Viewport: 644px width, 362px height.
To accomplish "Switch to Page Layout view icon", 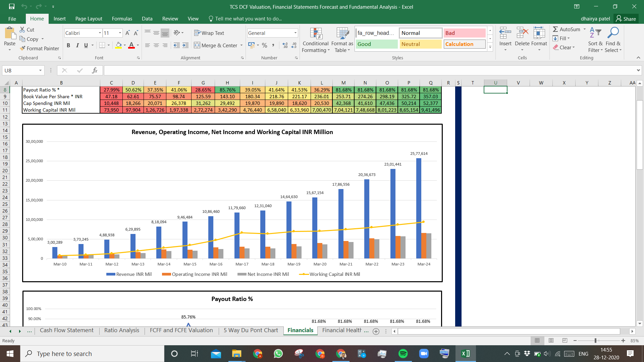I will [551, 341].
